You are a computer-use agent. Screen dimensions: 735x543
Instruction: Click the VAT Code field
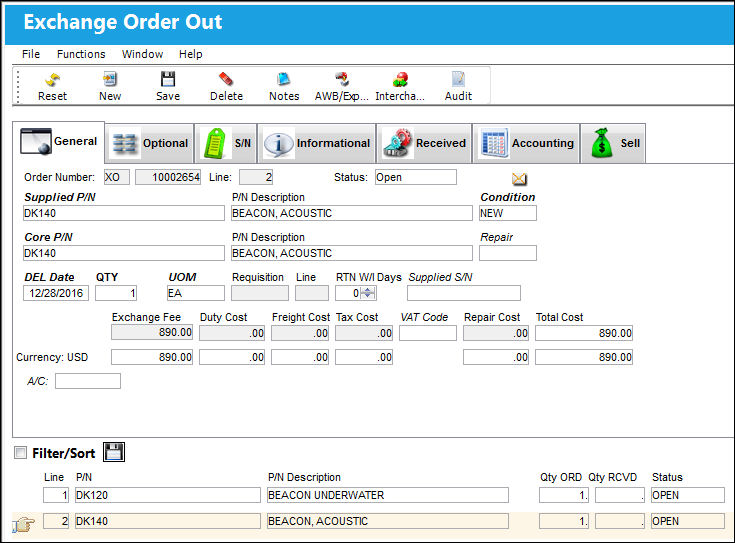click(428, 333)
